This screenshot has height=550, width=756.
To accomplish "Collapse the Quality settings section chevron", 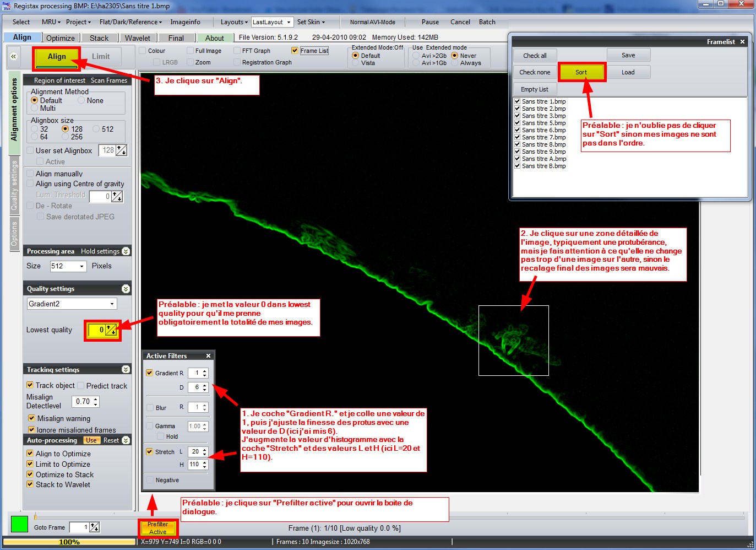I will pyautogui.click(x=126, y=289).
